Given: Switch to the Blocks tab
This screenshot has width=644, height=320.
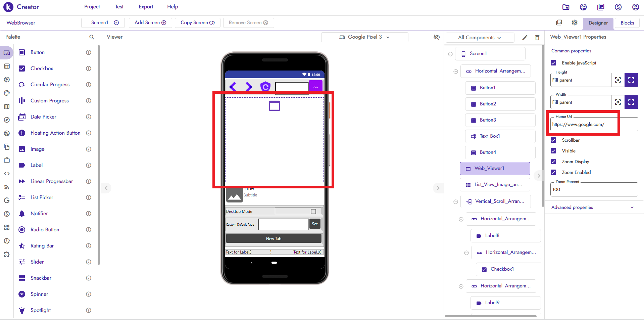Looking at the screenshot, I should (627, 23).
